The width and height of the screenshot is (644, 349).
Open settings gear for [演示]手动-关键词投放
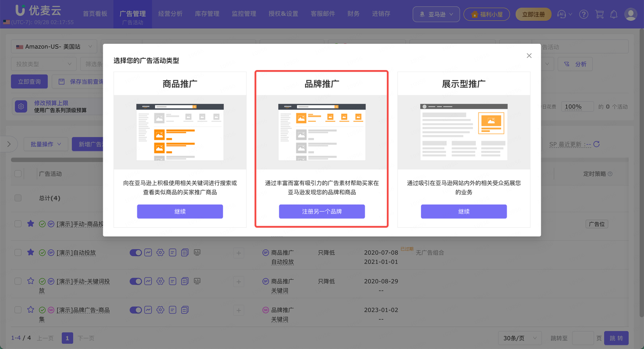160,281
